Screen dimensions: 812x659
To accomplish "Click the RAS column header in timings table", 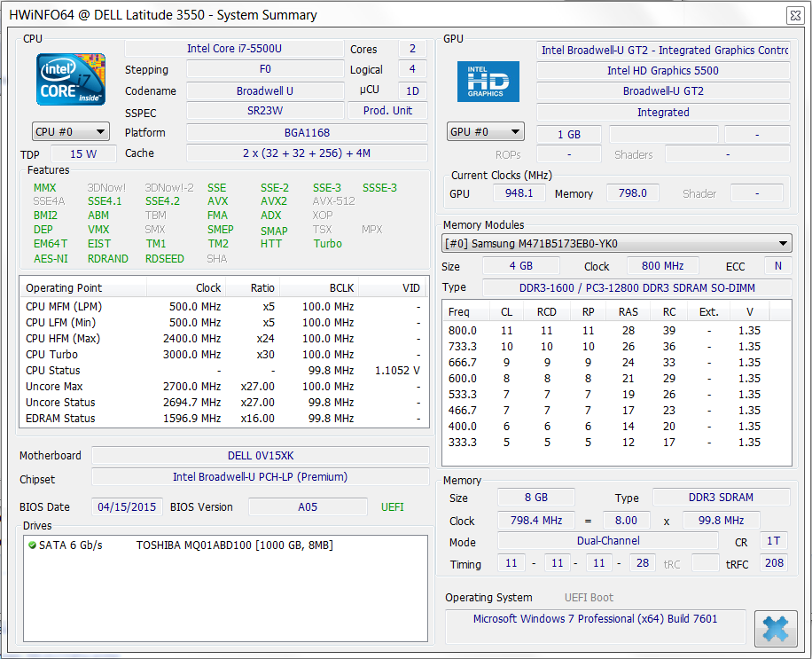I will click(x=628, y=312).
